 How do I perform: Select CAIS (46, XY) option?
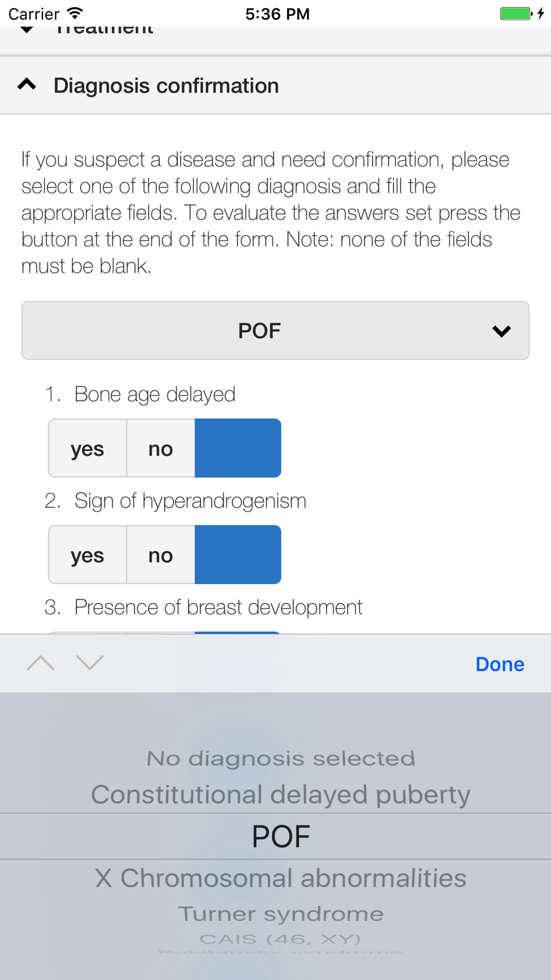click(280, 939)
